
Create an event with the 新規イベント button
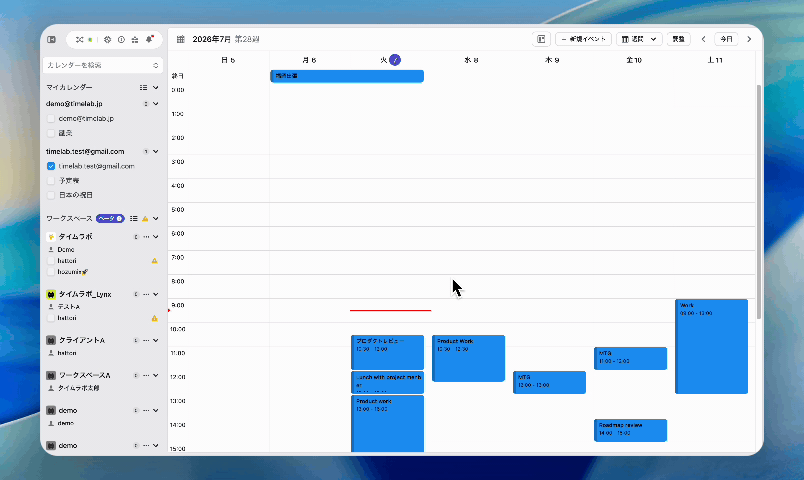click(x=583, y=39)
